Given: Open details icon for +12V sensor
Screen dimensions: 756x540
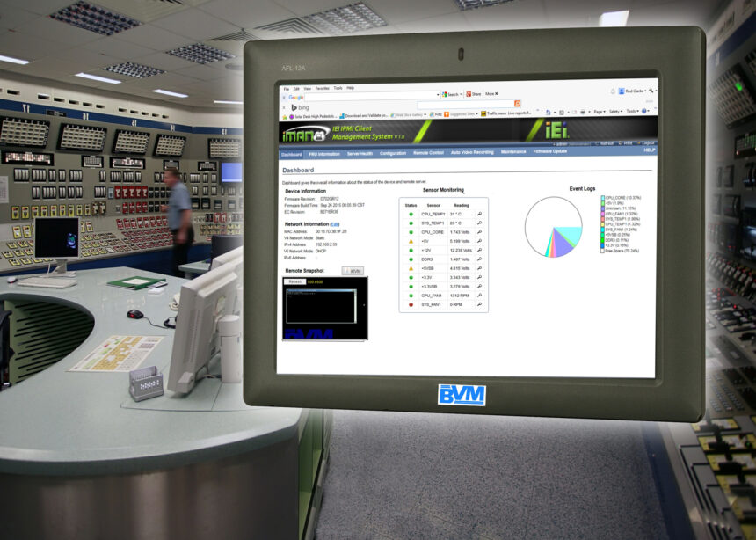Looking at the screenshot, I should pyautogui.click(x=479, y=250).
